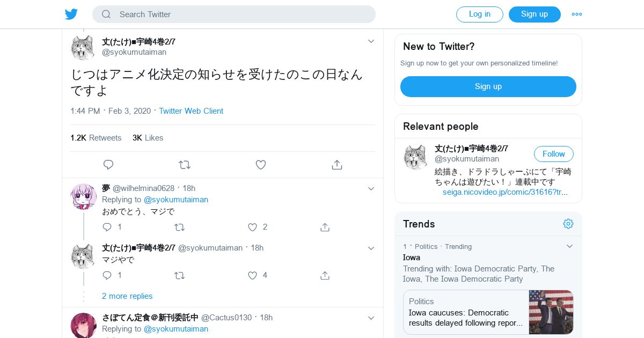Screen dimensions: 644x338
Task: Open Trends settings gear icon
Action: coord(568,224)
